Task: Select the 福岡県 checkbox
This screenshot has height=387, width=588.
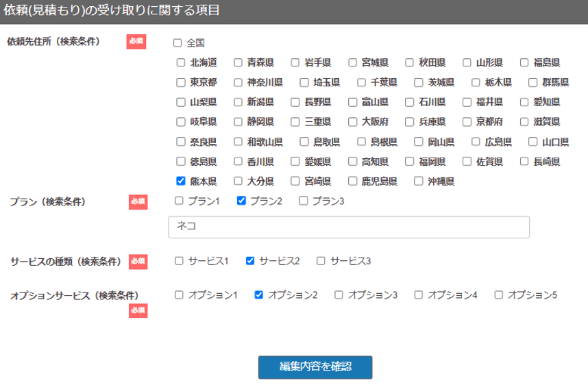Action: coord(410,162)
